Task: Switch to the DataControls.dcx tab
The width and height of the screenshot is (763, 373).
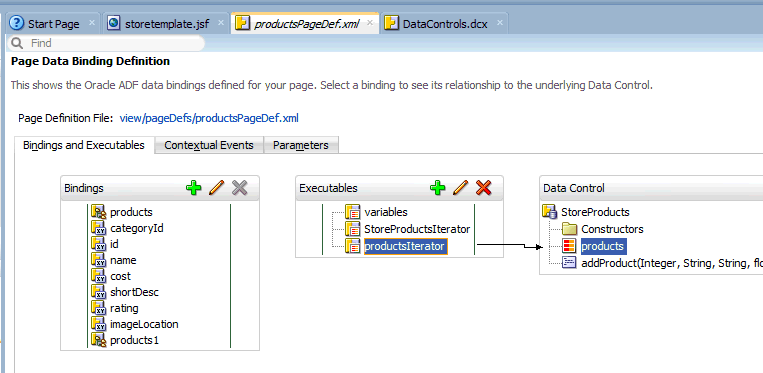Action: tap(444, 23)
